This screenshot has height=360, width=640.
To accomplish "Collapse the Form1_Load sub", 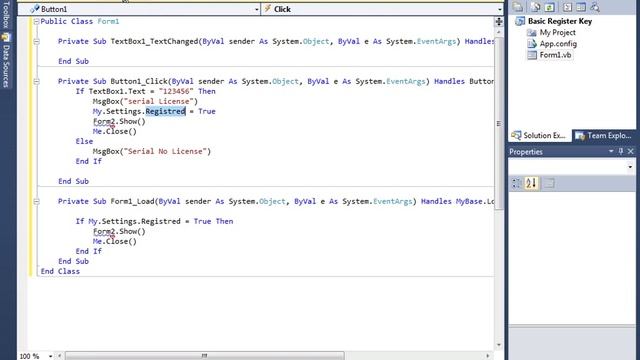I will click(x=36, y=201).
